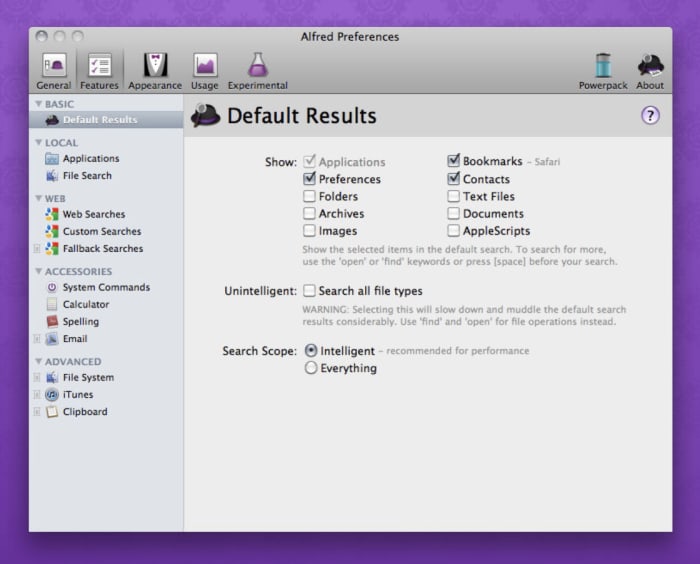This screenshot has height=564, width=700.
Task: Tick the AppleScripts checkbox
Action: [454, 231]
